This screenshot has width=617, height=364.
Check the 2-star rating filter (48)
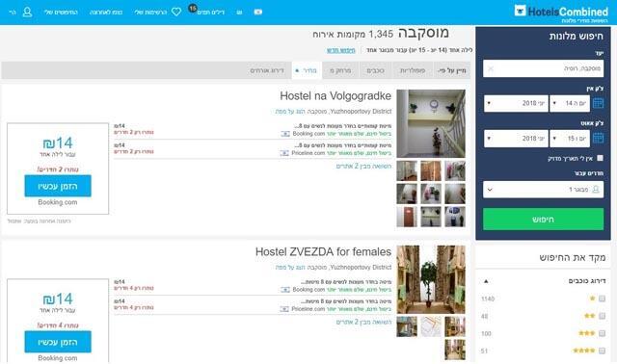click(602, 316)
